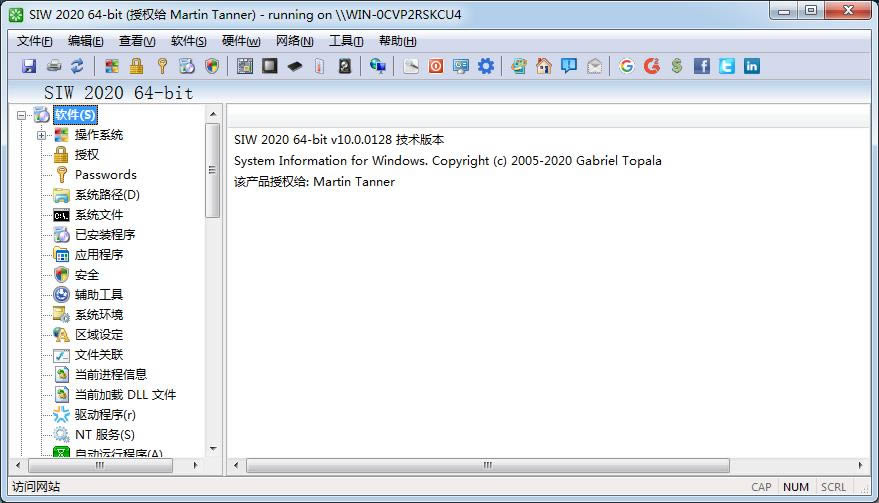879x503 pixels.
Task: Select 安全 in the tree
Action: click(x=87, y=275)
